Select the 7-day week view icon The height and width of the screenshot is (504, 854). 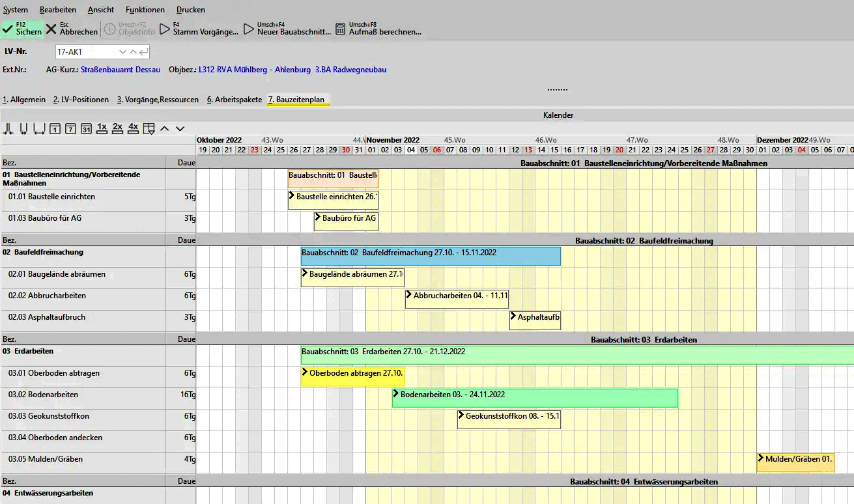70,128
